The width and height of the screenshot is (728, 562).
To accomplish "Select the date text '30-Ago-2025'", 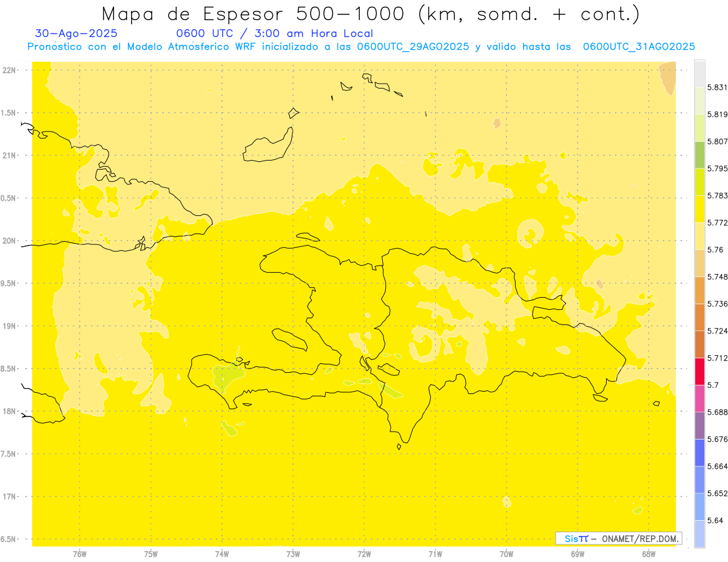I will 76,33.
